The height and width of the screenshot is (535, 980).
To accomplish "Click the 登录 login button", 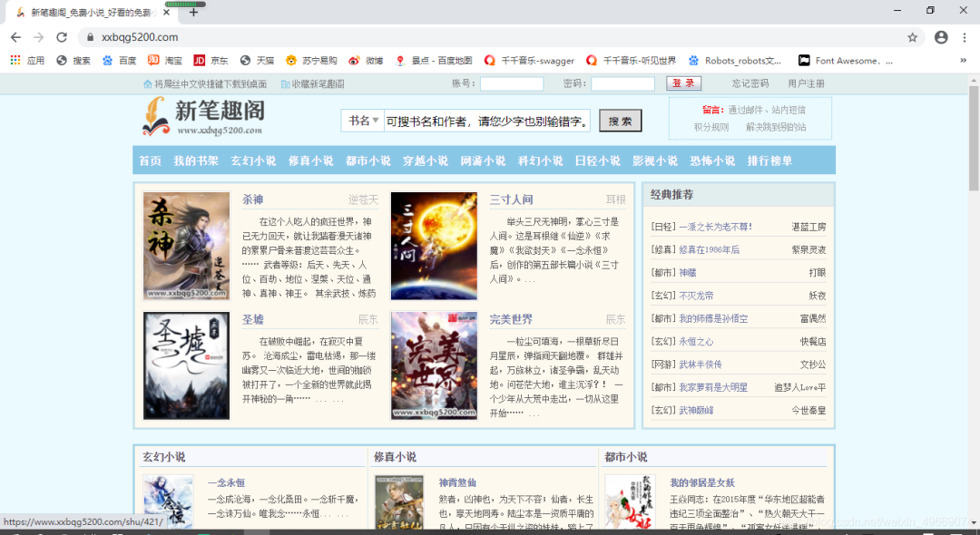I will [x=684, y=83].
